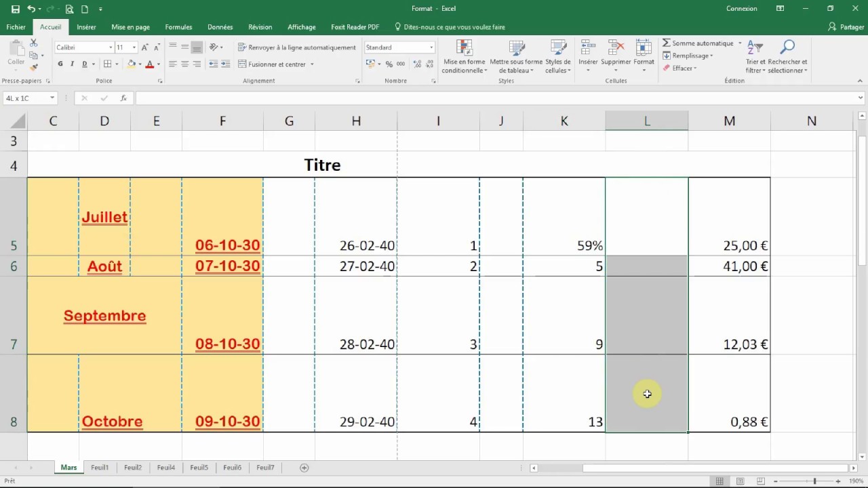Open the Format cells menu
Image resolution: width=868 pixels, height=488 pixels.
coord(644,56)
